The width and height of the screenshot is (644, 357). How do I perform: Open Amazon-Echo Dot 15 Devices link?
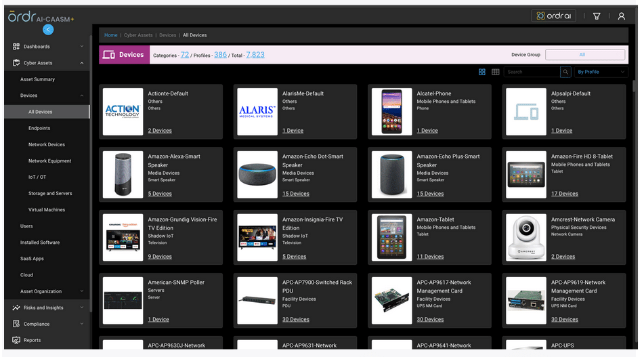click(x=296, y=194)
